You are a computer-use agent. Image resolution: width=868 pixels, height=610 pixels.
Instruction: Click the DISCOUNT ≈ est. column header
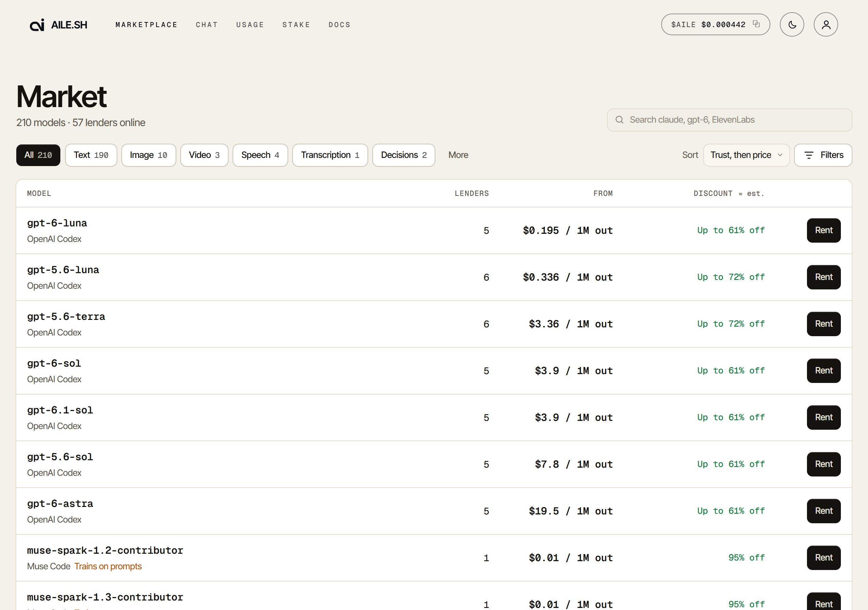729,194
